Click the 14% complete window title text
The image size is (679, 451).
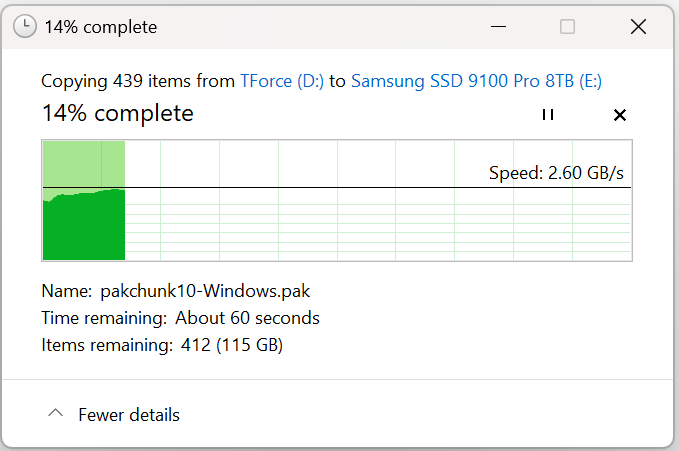click(100, 27)
